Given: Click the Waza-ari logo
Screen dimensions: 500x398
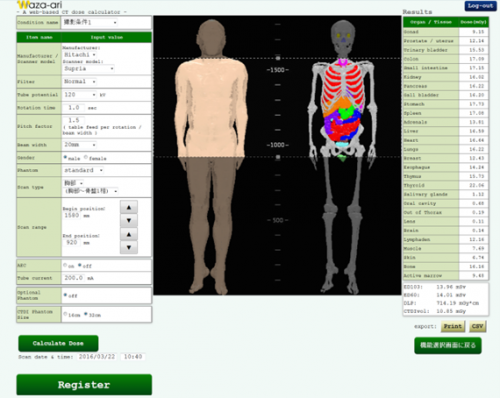Looking at the screenshot, I should click(x=40, y=5).
